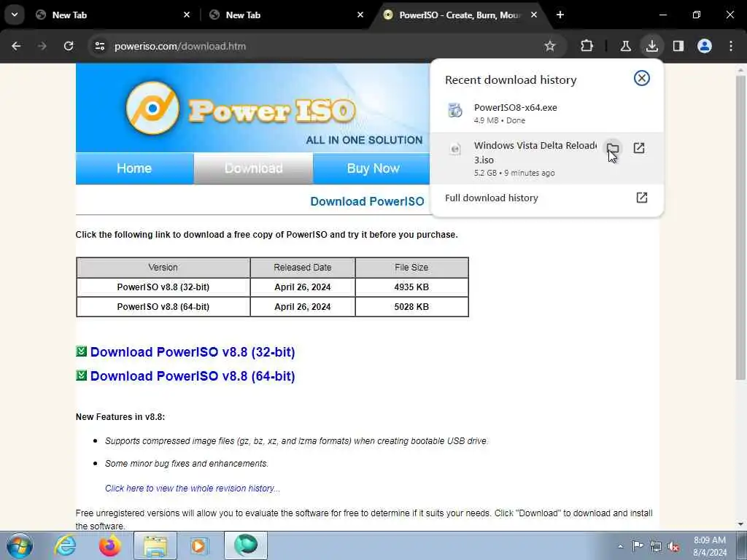
Task: Open the Windows Start menu
Action: pos(20,545)
